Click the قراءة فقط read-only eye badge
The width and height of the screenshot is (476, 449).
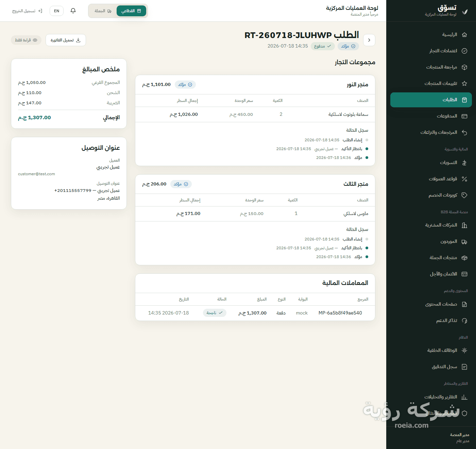click(26, 40)
